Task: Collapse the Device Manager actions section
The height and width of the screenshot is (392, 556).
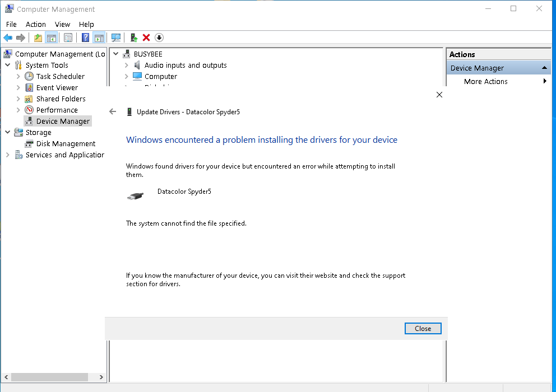Action: [544, 68]
